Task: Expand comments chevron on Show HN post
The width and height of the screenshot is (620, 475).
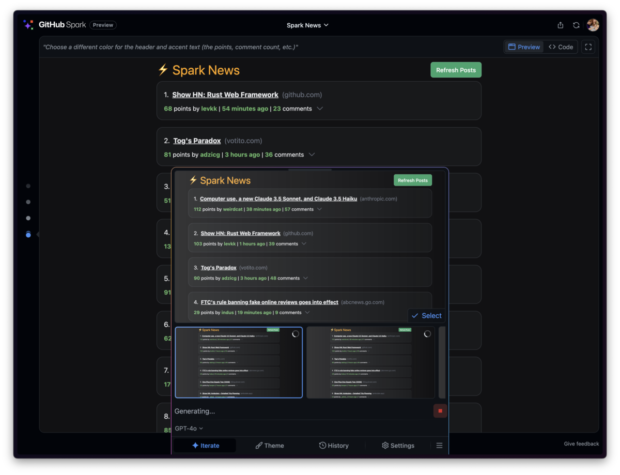Action: [x=320, y=108]
